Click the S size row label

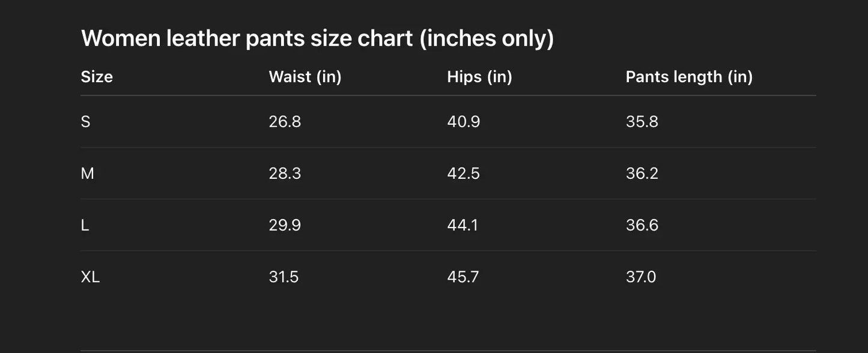point(85,122)
